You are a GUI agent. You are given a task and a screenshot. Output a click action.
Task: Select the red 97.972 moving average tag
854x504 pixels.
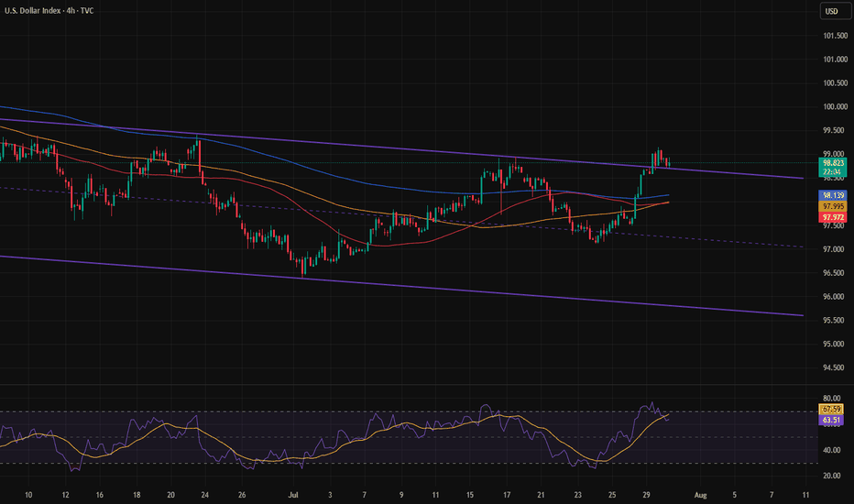(833, 217)
